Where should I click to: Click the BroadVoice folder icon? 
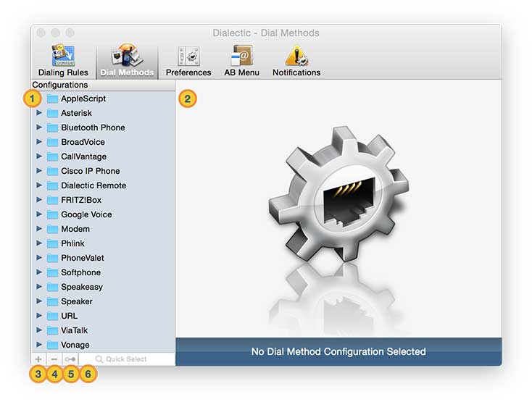pos(52,142)
